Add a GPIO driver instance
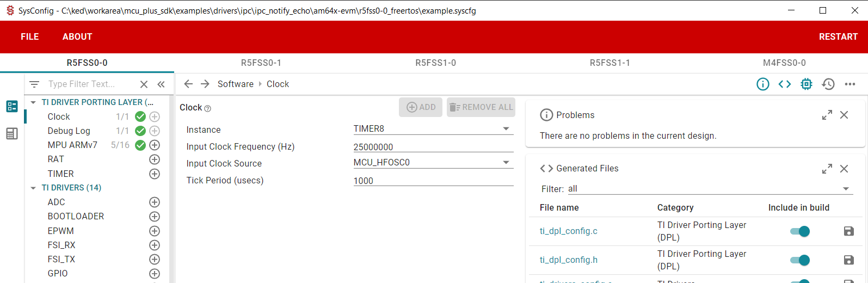The width and height of the screenshot is (868, 283). tap(155, 274)
